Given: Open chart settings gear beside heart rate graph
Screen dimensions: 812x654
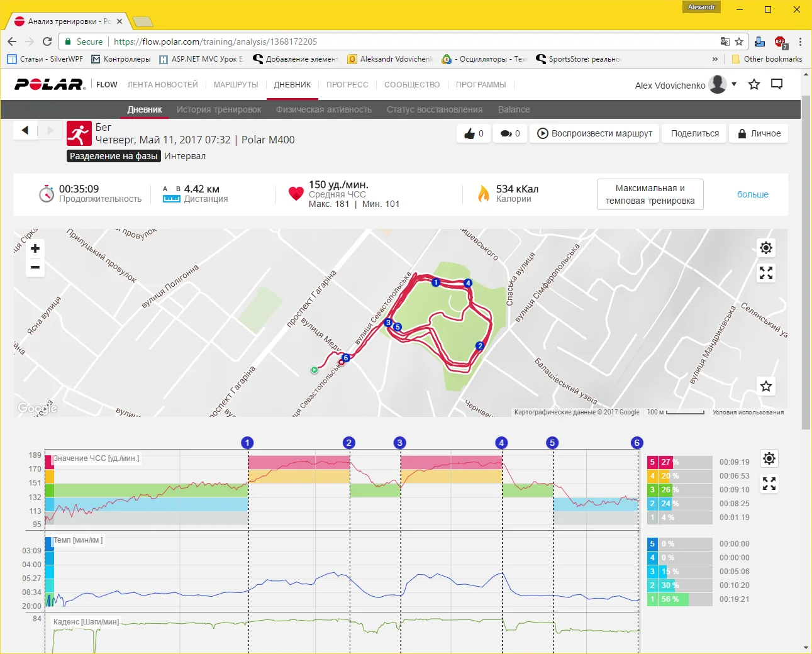Looking at the screenshot, I should 769,458.
